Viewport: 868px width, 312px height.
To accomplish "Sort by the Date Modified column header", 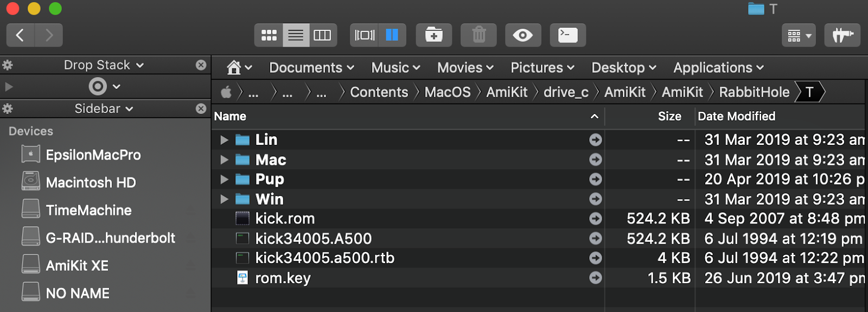I will point(736,116).
